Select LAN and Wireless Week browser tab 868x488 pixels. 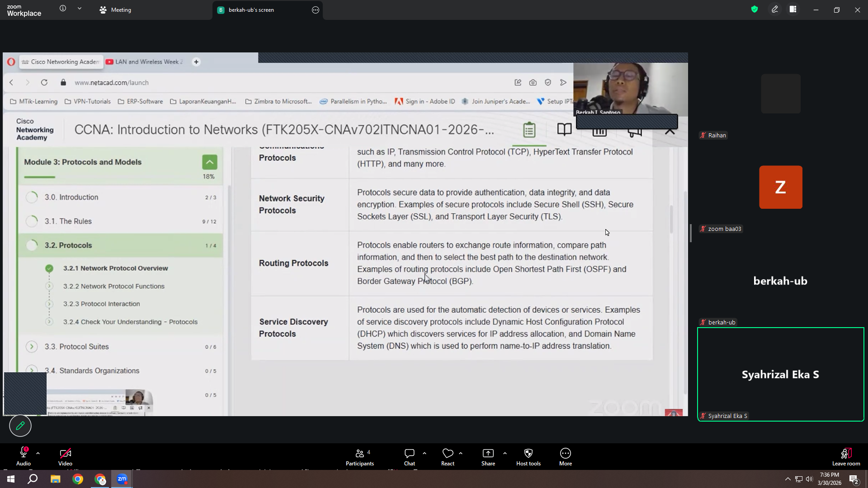pos(145,62)
